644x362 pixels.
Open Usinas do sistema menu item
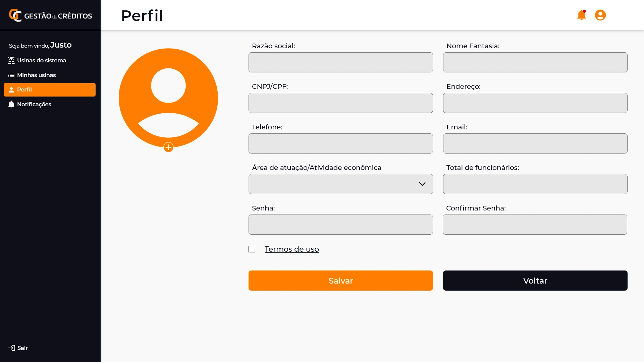[42, 61]
